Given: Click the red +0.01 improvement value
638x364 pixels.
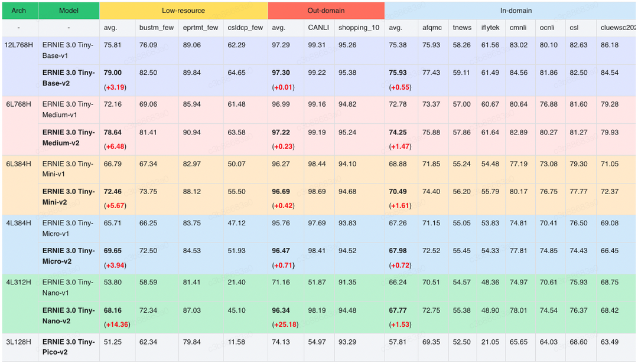Looking at the screenshot, I should [283, 87].
